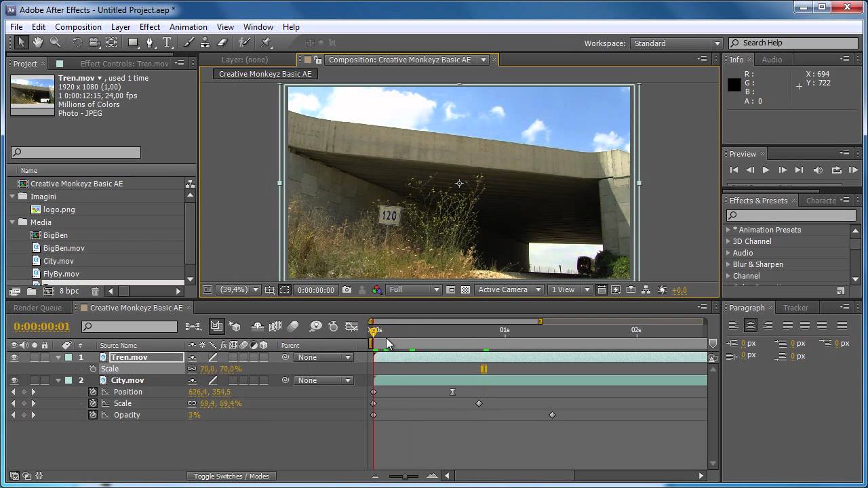Switch to the Tracker tab
Screen dimensions: 868x488
(795, 308)
